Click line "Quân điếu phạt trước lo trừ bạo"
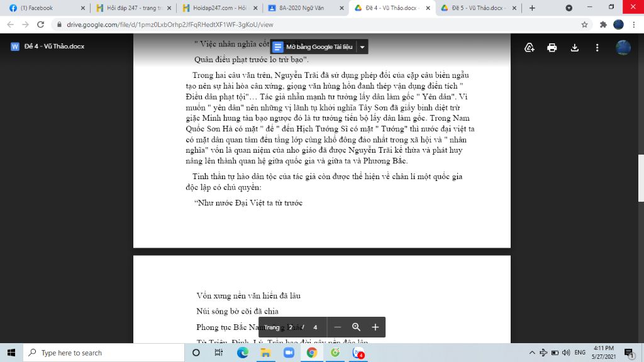 pyautogui.click(x=251, y=60)
